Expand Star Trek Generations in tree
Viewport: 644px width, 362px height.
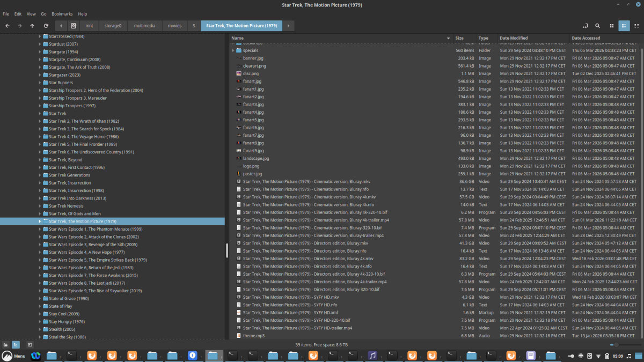click(40, 175)
